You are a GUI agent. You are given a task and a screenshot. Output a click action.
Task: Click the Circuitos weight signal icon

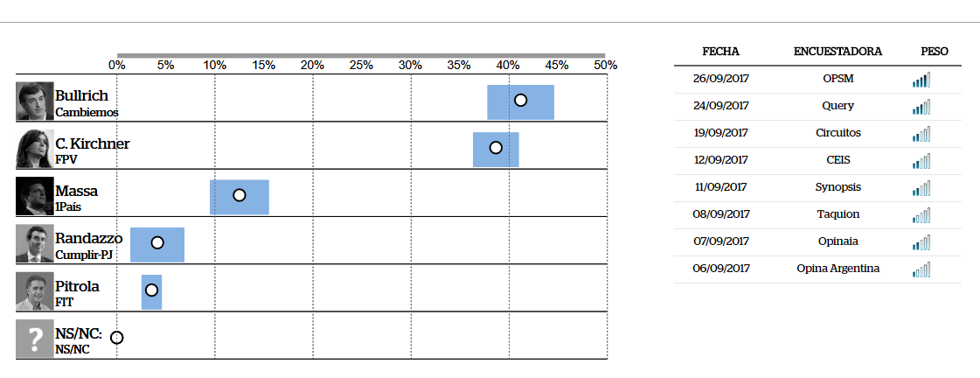pyautogui.click(x=921, y=134)
